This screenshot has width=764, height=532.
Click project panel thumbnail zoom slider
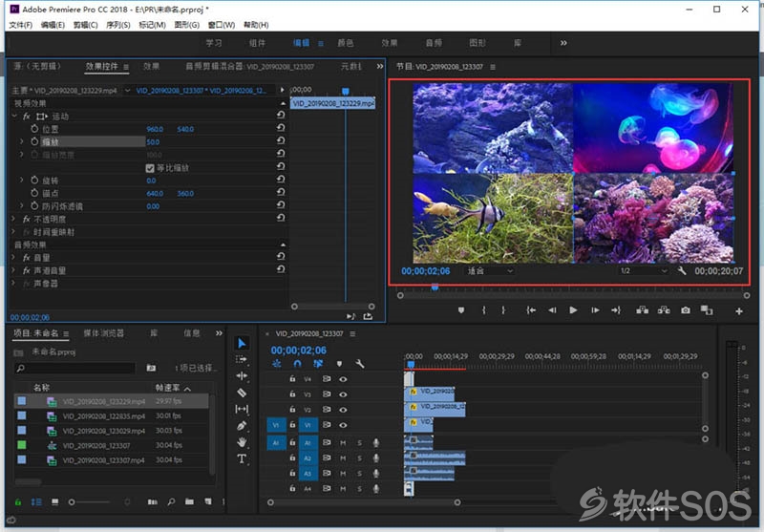pyautogui.click(x=72, y=501)
